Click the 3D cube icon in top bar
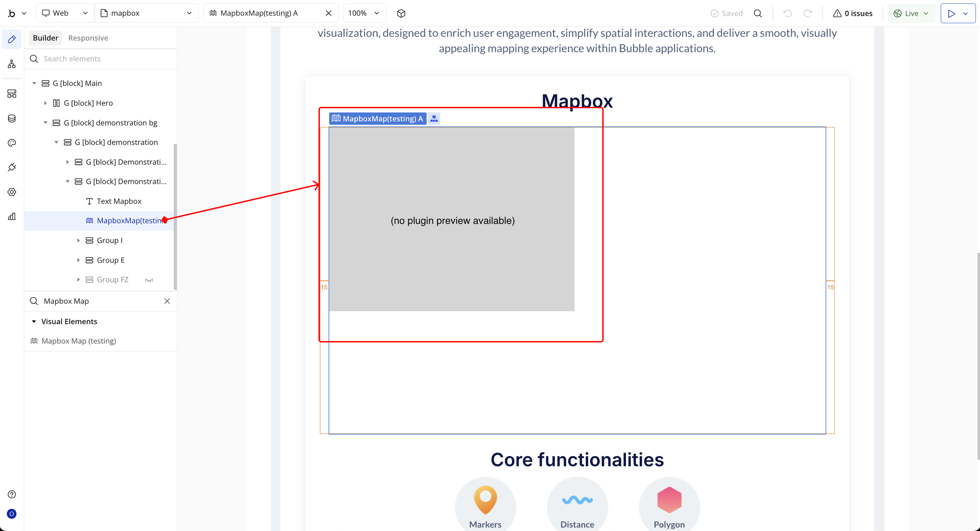This screenshot has height=531, width=980. pyautogui.click(x=401, y=13)
